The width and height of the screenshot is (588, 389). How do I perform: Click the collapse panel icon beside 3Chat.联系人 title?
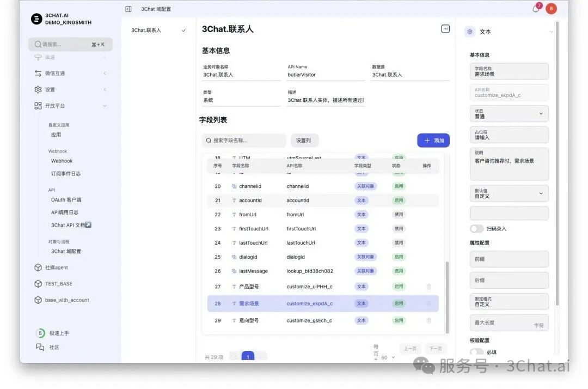click(x=445, y=29)
